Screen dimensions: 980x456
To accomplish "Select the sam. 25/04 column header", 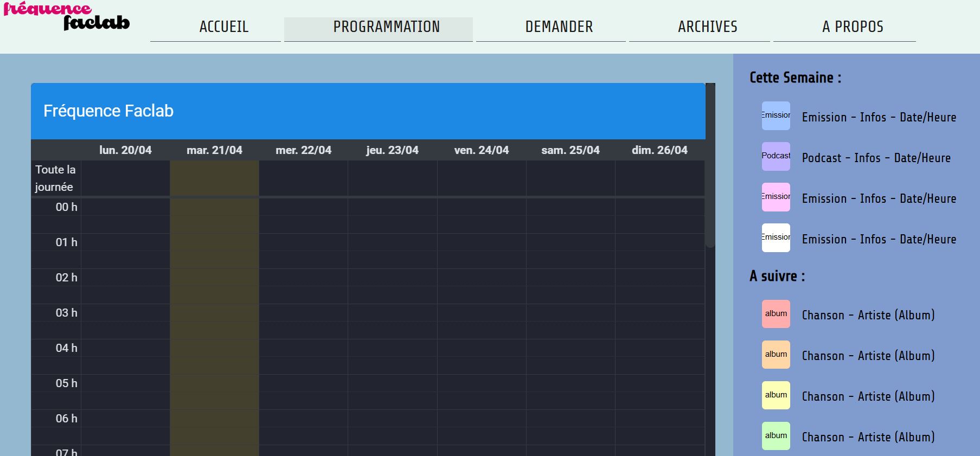I will pos(571,150).
